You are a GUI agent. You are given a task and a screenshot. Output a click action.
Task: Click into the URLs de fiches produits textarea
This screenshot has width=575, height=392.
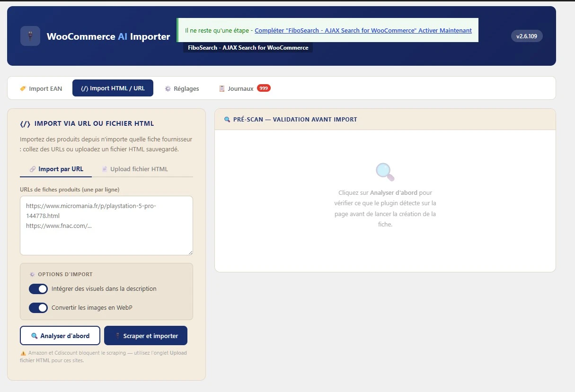click(106, 226)
